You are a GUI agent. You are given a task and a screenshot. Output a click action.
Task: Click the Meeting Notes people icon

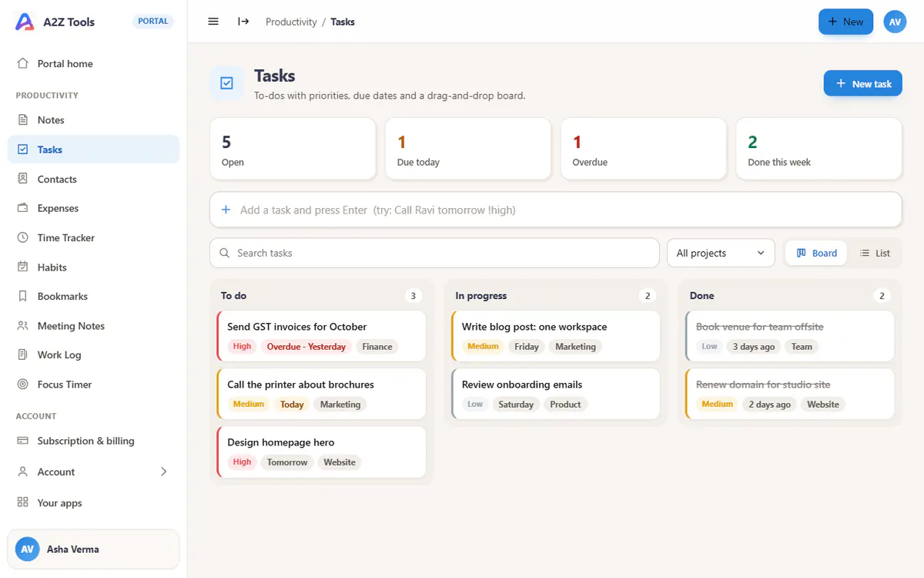pos(23,325)
